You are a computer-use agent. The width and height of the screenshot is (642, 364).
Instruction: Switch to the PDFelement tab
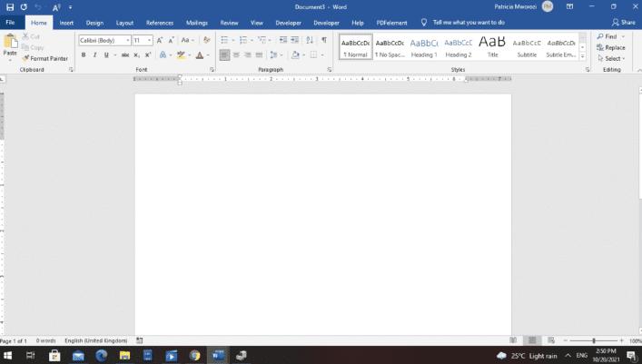tap(392, 23)
